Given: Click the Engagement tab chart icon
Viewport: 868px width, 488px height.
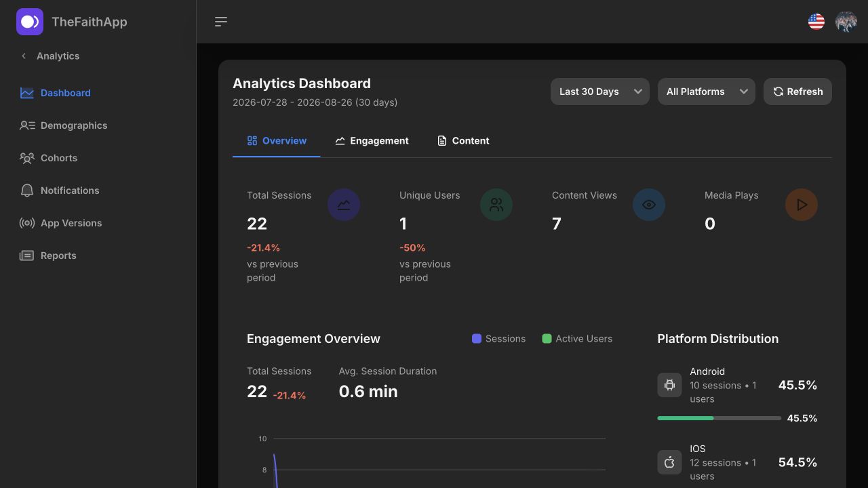Looking at the screenshot, I should 340,141.
